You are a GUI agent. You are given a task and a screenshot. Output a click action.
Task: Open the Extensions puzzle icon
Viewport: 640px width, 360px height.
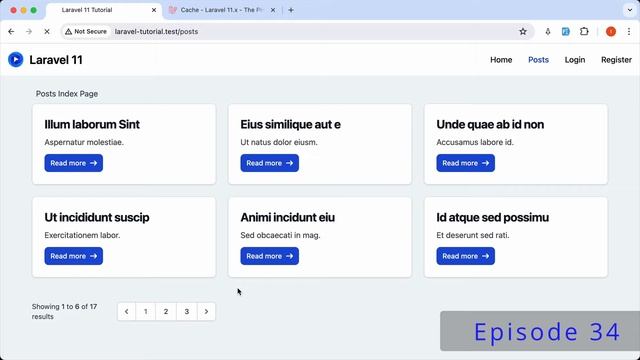point(584,31)
